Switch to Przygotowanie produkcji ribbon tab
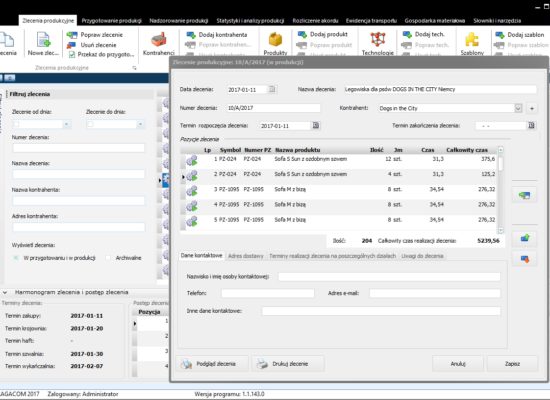 (112, 21)
